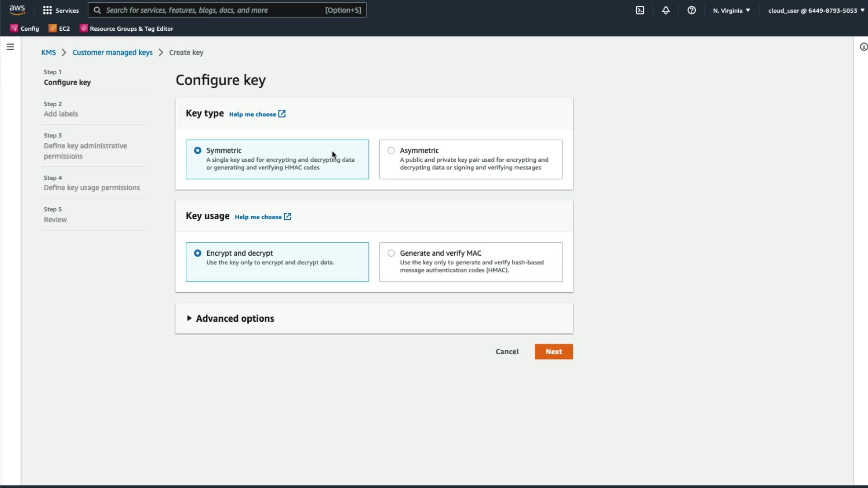The image size is (868, 488).
Task: Select the Symmetric key type
Action: 198,150
